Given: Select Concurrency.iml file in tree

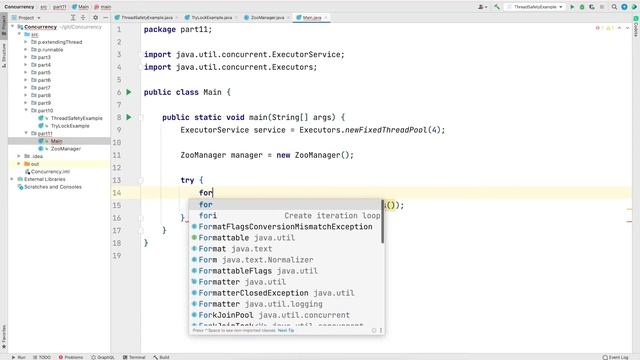Looking at the screenshot, I should click(x=50, y=171).
